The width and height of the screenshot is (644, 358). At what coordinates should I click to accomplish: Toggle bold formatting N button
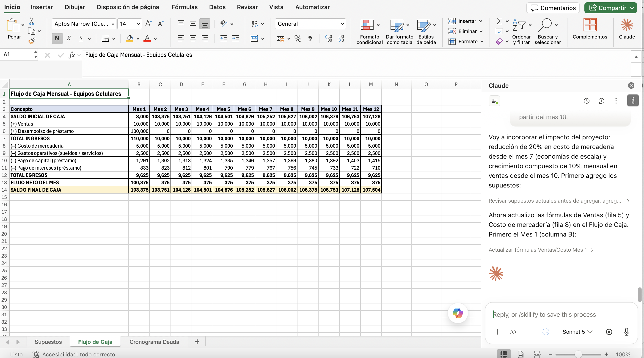[x=57, y=39]
